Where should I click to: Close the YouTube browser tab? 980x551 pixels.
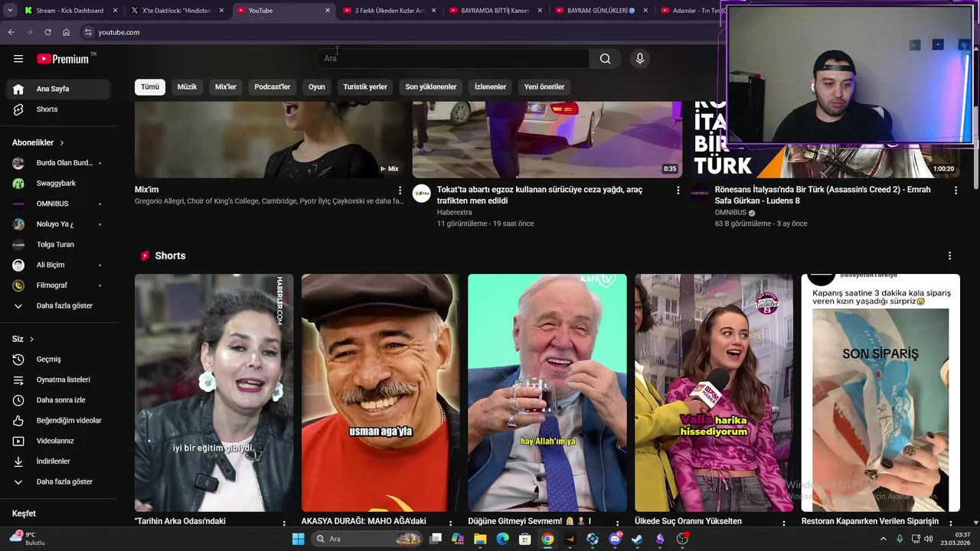(328, 11)
